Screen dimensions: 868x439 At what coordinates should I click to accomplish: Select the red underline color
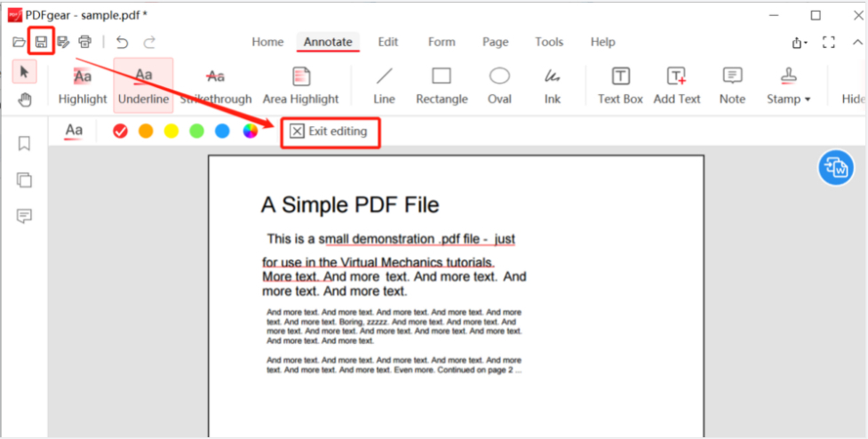coord(120,132)
